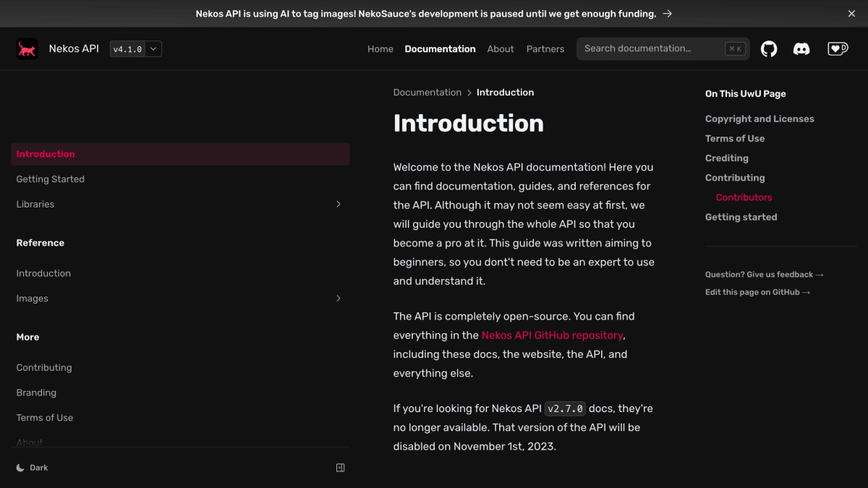Screen dimensions: 868x488
Task: Click the announcement banner text
Action: 426,14
